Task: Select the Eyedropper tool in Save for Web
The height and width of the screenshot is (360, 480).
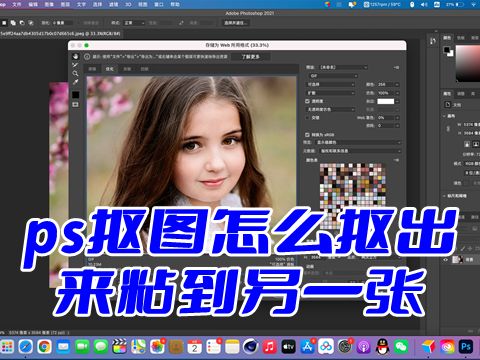Action: pos(76,82)
